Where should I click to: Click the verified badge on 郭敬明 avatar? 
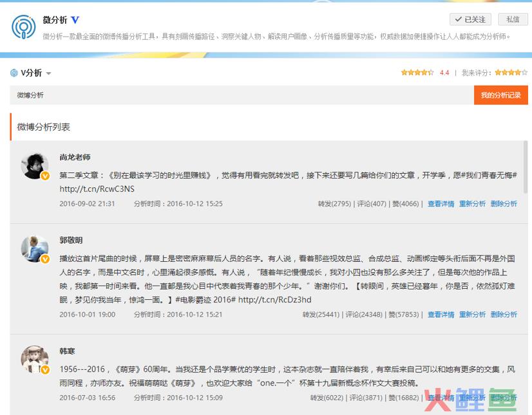tap(45, 259)
